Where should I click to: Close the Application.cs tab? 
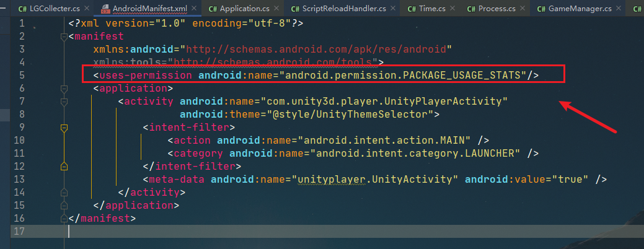tap(276, 8)
